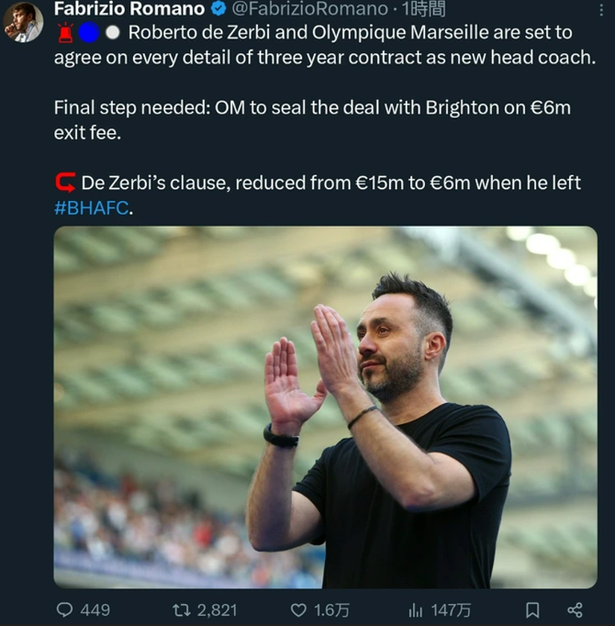The height and width of the screenshot is (626, 615).
Task: Click the 2,821 retweets count
Action: [218, 609]
